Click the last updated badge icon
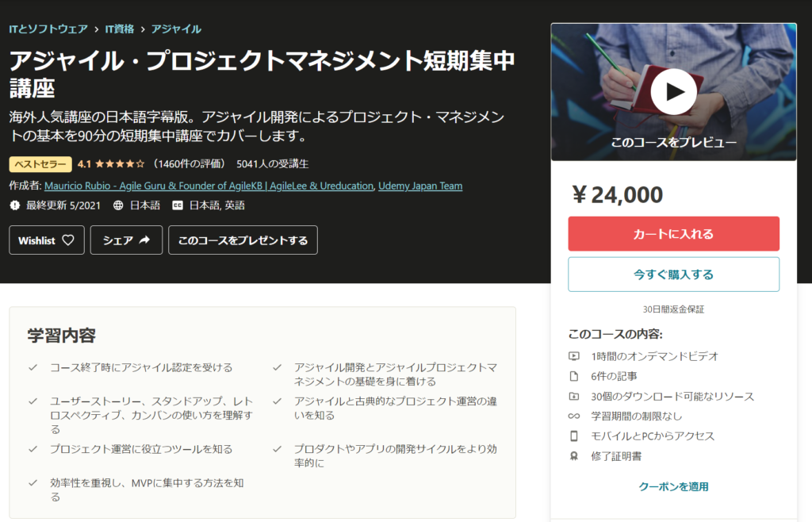 [x=14, y=205]
